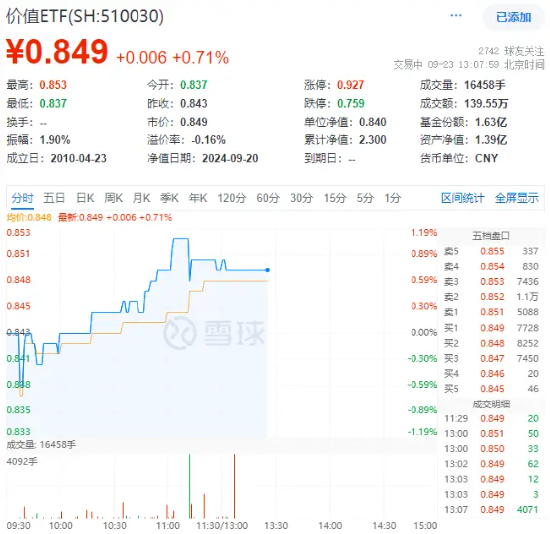Click the 11:30/13:00 time axis label
The image size is (550, 534).
pyautogui.click(x=222, y=526)
